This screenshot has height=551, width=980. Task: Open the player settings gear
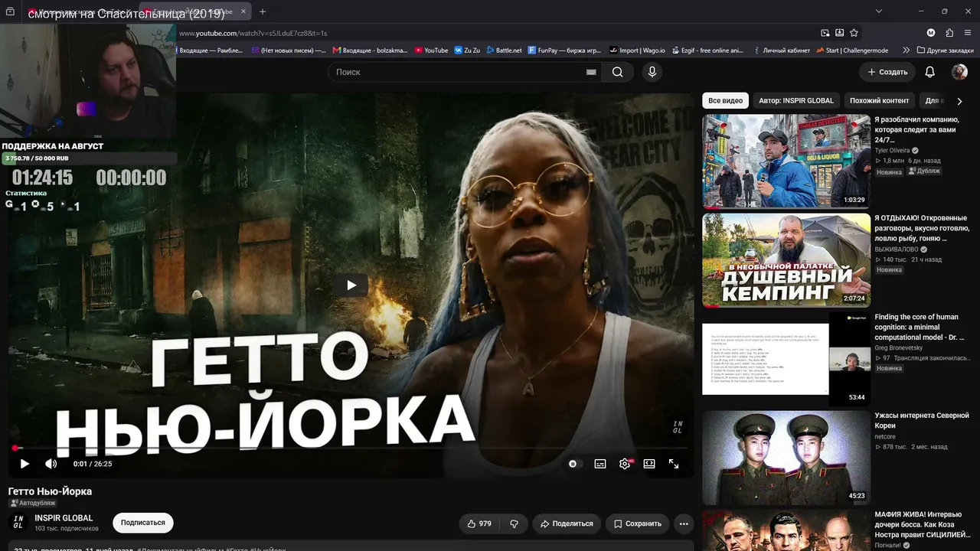[x=626, y=464]
